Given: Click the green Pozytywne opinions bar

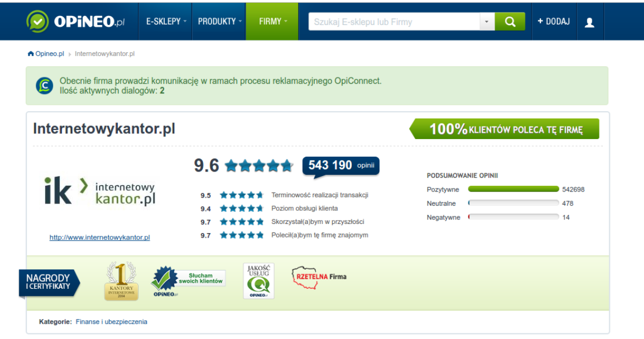Looking at the screenshot, I should (513, 189).
